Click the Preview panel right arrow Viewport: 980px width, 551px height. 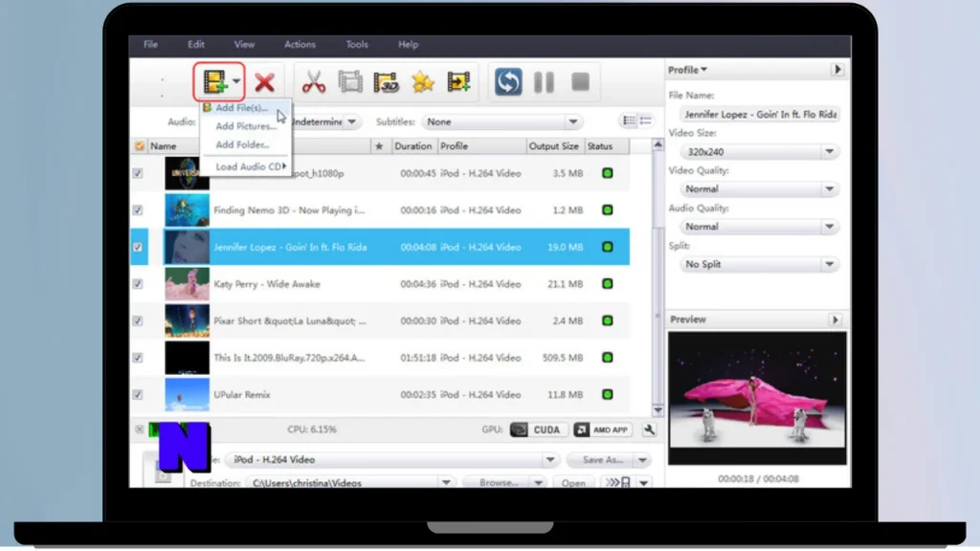tap(835, 320)
